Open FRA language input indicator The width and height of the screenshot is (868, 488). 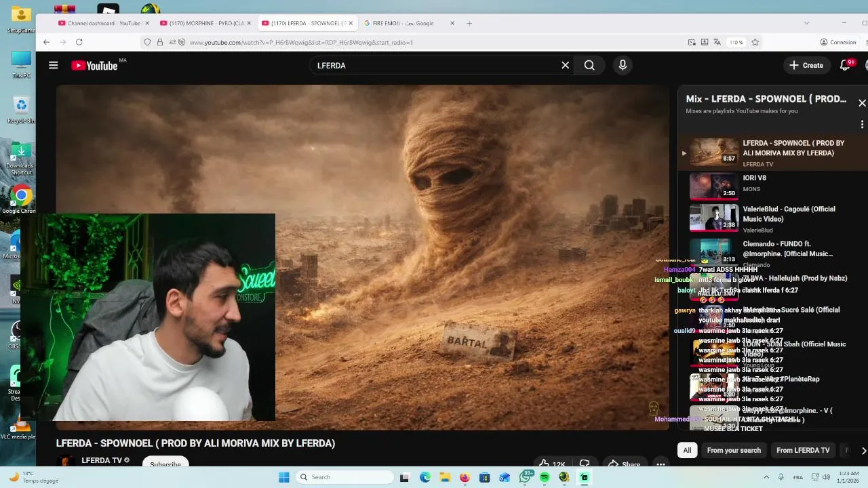(797, 477)
